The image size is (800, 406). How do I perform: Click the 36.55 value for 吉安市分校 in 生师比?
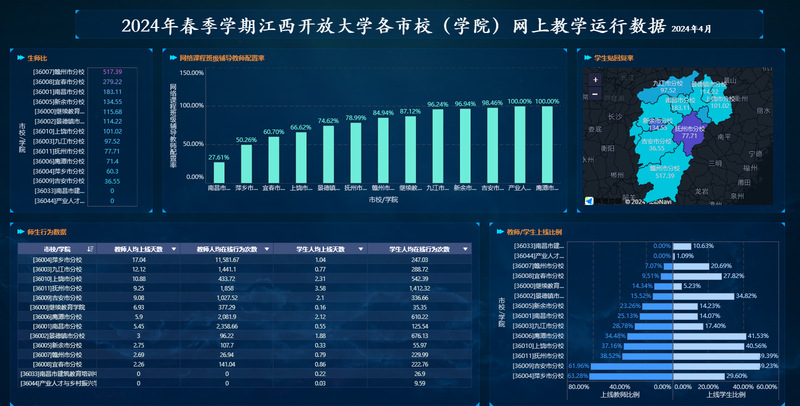coord(112,181)
